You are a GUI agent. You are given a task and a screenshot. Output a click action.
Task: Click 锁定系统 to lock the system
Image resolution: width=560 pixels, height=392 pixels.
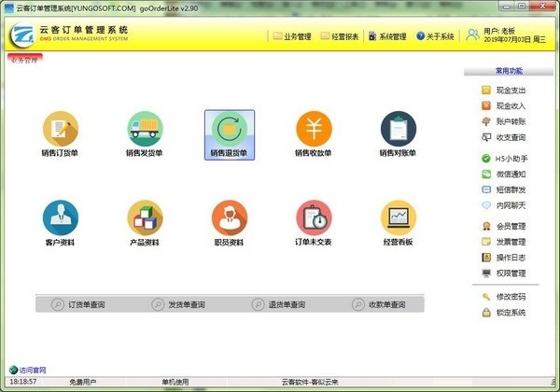(510, 312)
